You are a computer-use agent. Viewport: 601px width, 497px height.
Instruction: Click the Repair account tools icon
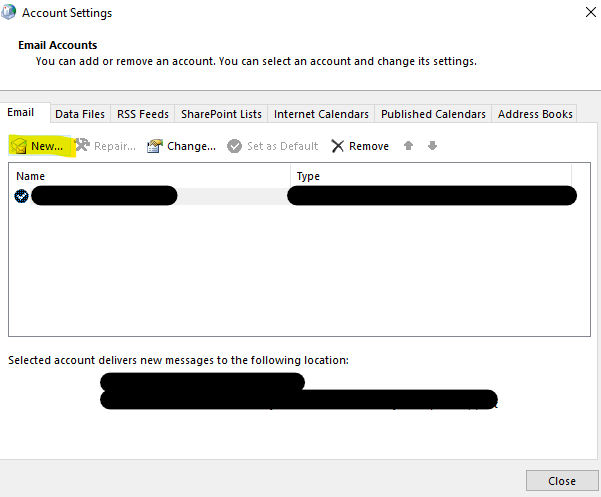(x=82, y=146)
